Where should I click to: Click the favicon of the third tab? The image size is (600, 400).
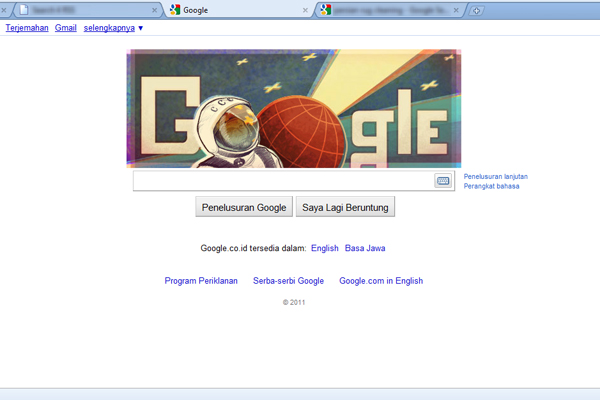point(326,10)
